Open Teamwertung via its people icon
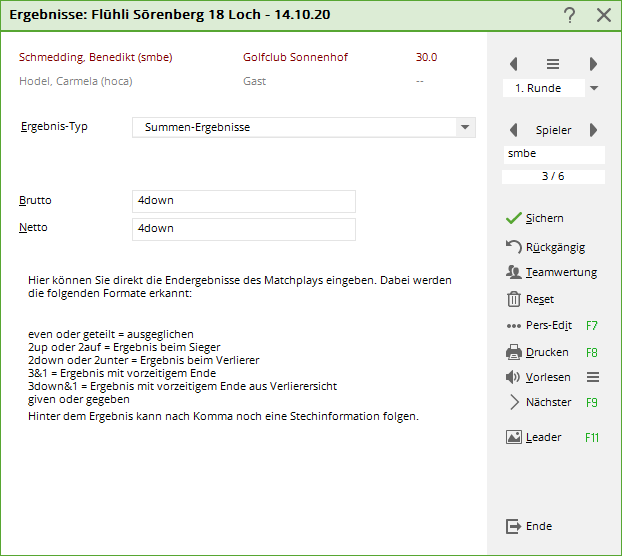Image resolution: width=622 pixels, height=556 pixels. (x=514, y=272)
